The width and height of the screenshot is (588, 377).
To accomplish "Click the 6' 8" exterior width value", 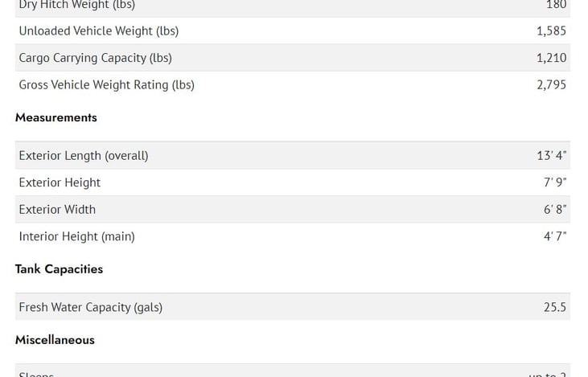I will coord(554,209).
